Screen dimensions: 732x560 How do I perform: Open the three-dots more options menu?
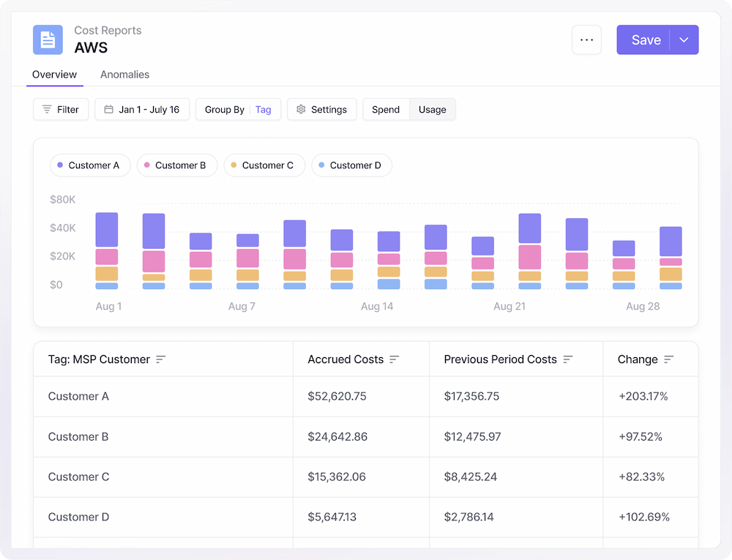click(586, 40)
